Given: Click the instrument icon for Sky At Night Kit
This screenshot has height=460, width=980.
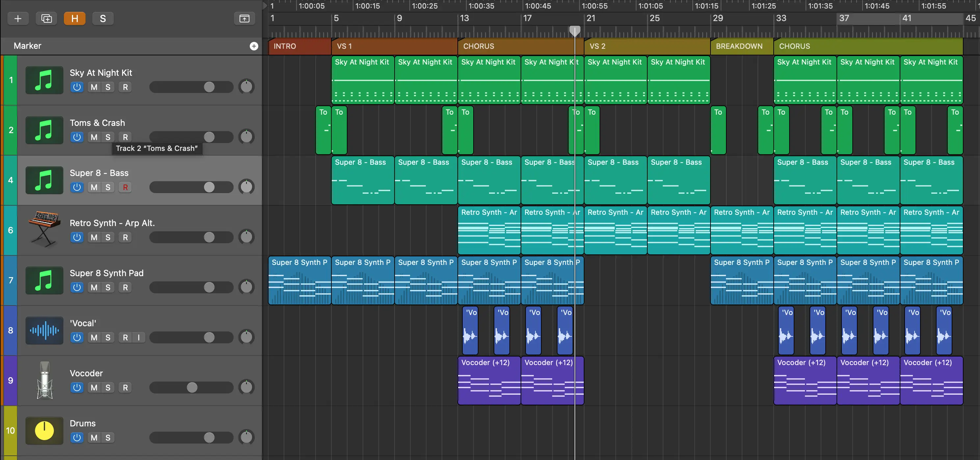Looking at the screenshot, I should coord(43,80).
